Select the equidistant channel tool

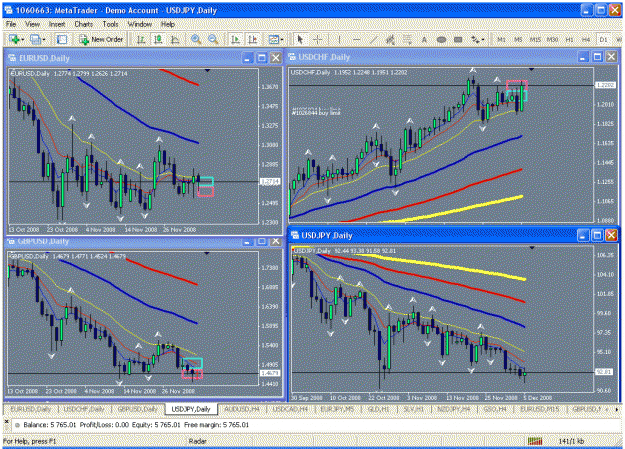[390, 39]
